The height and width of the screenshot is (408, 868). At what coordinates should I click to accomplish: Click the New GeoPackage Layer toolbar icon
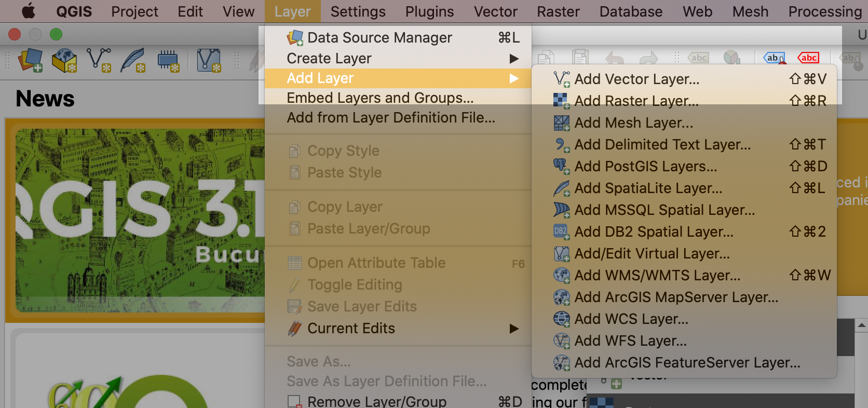point(64,60)
